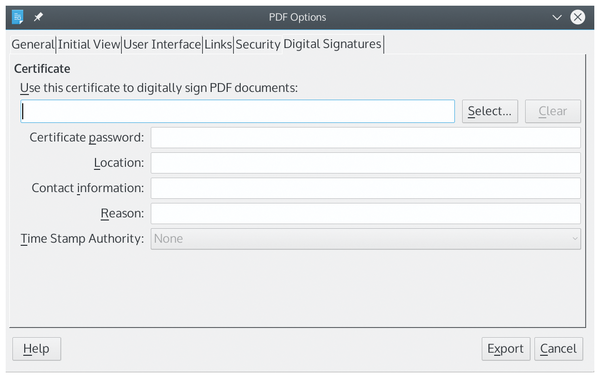This screenshot has width=600, height=378.
Task: Go to the User Interface tab
Action: pos(162,44)
